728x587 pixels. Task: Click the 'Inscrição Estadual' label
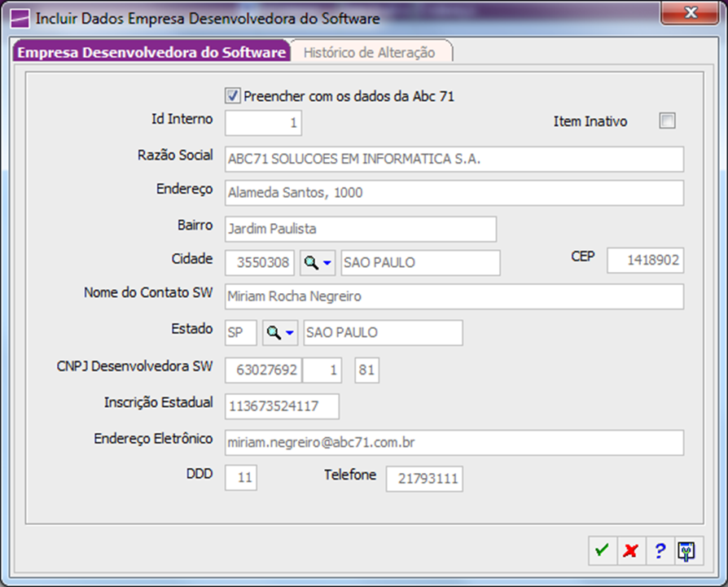click(158, 402)
